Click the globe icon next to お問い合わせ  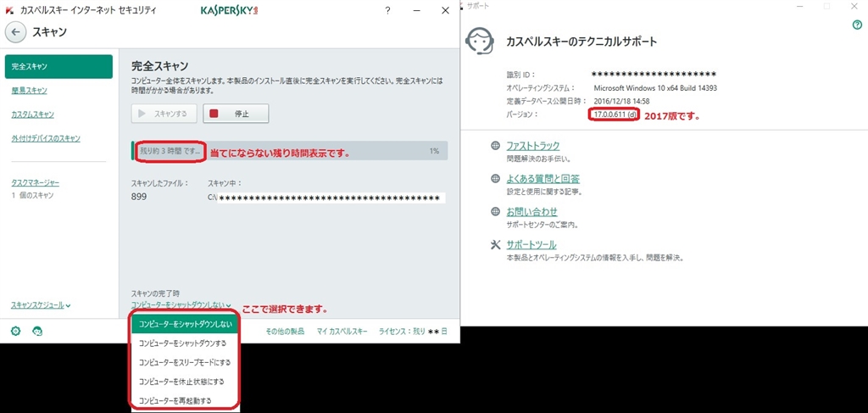495,211
